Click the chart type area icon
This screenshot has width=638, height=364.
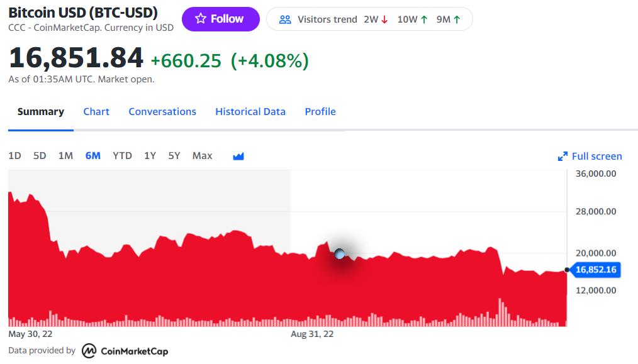[x=238, y=156]
